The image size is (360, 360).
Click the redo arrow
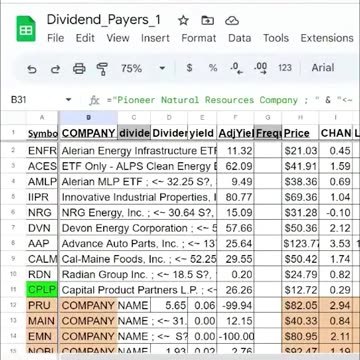[55, 69]
